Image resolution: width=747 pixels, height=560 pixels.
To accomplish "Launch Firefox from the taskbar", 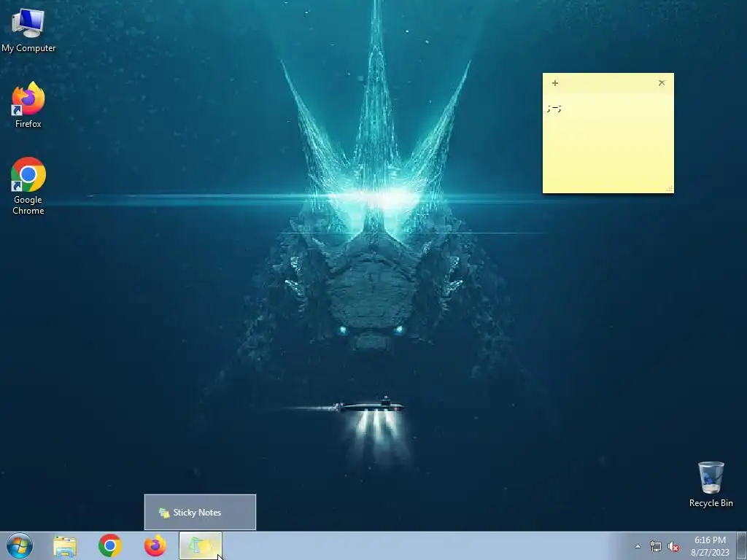I will (x=155, y=545).
